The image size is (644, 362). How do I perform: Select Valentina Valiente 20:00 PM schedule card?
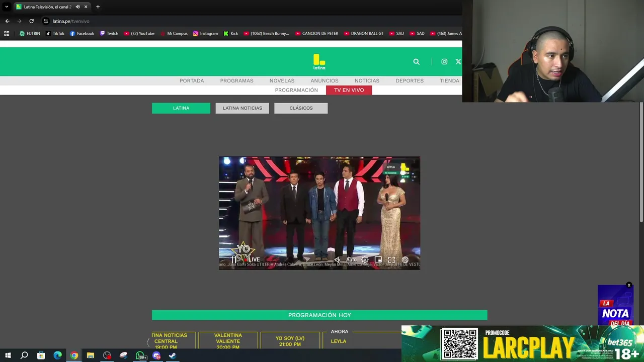pyautogui.click(x=228, y=340)
